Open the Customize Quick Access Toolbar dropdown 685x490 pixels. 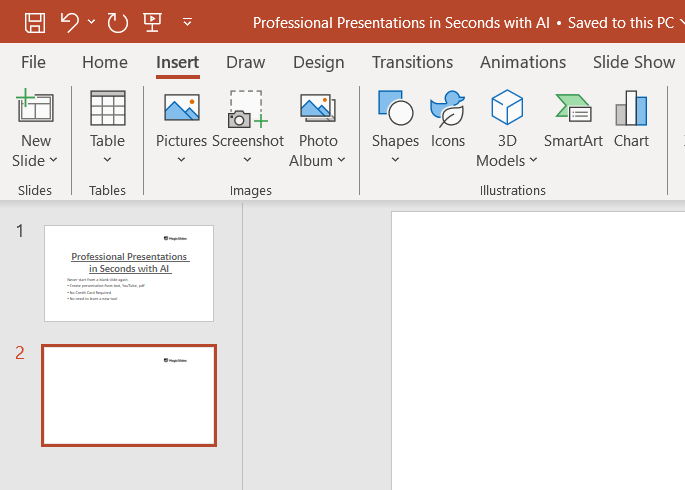(187, 21)
